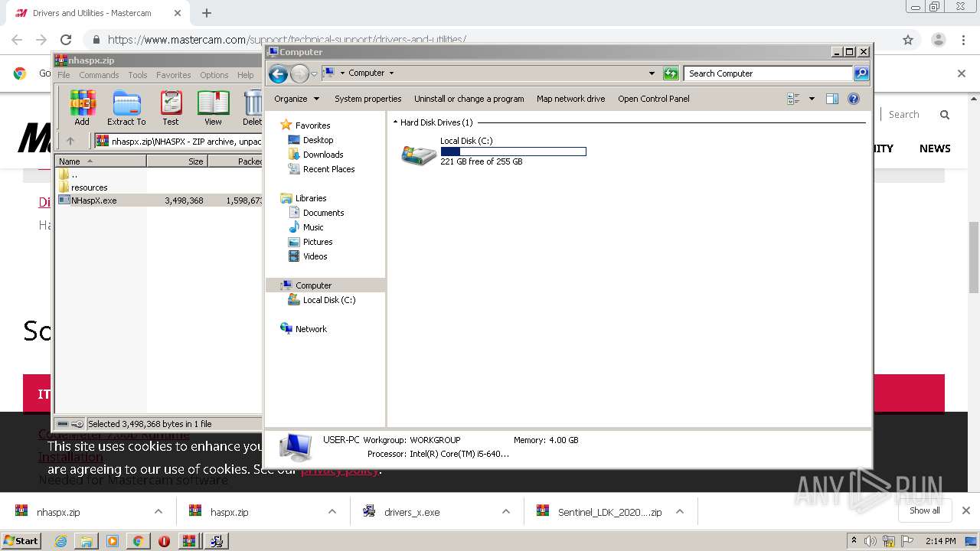The image size is (980, 551).
Task: Open address bar history dropdown
Action: coord(652,73)
